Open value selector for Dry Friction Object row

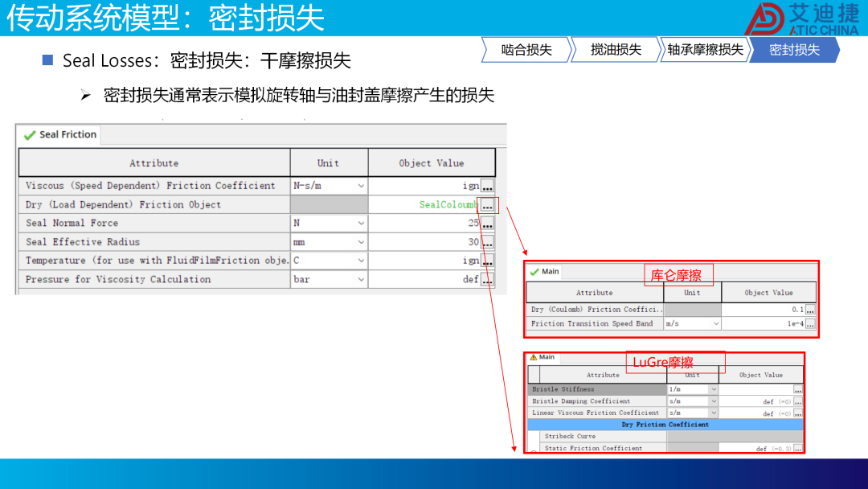tap(487, 205)
